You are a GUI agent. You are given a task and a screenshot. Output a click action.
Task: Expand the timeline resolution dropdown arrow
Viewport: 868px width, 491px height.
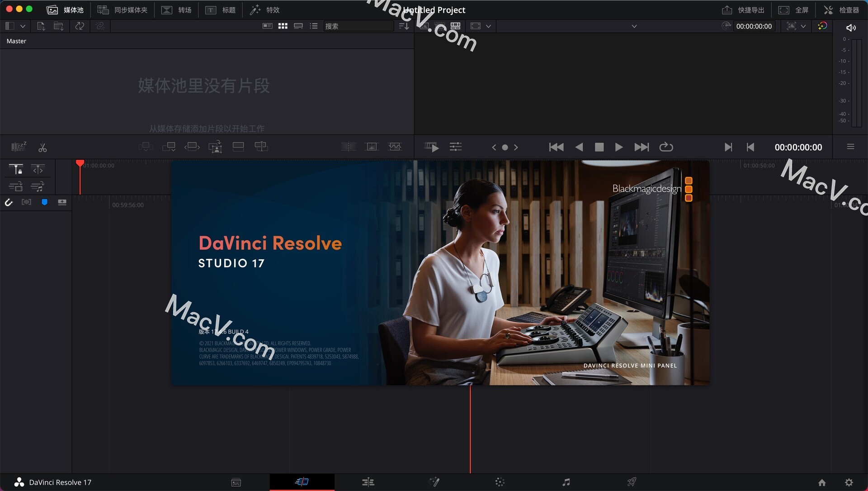pyautogui.click(x=803, y=26)
